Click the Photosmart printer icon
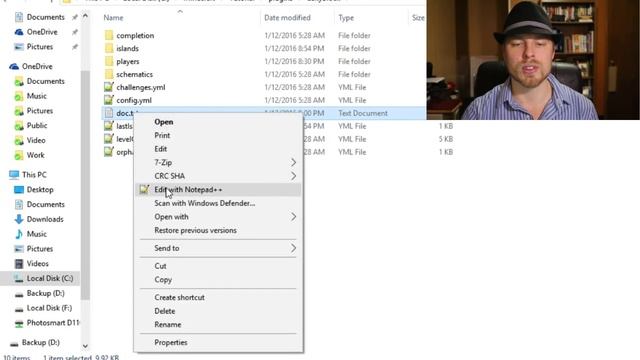This screenshot has width=640, height=360. 19,323
